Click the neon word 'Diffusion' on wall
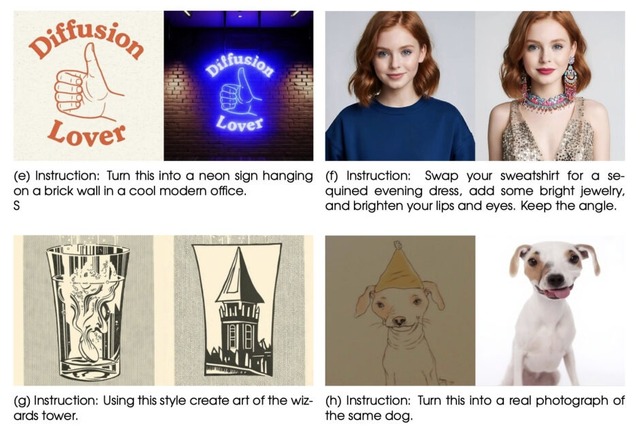Image resolution: width=640 pixels, height=431 pixels. [x=239, y=66]
